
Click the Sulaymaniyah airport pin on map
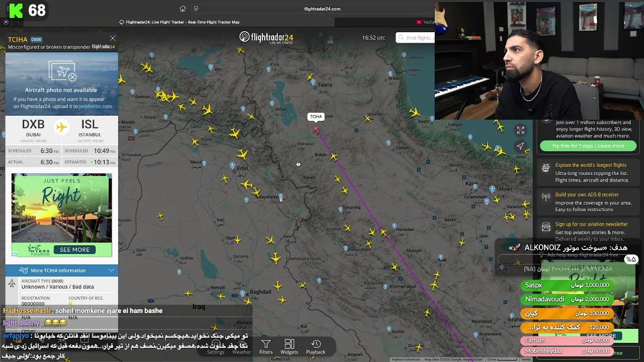click(x=280, y=196)
